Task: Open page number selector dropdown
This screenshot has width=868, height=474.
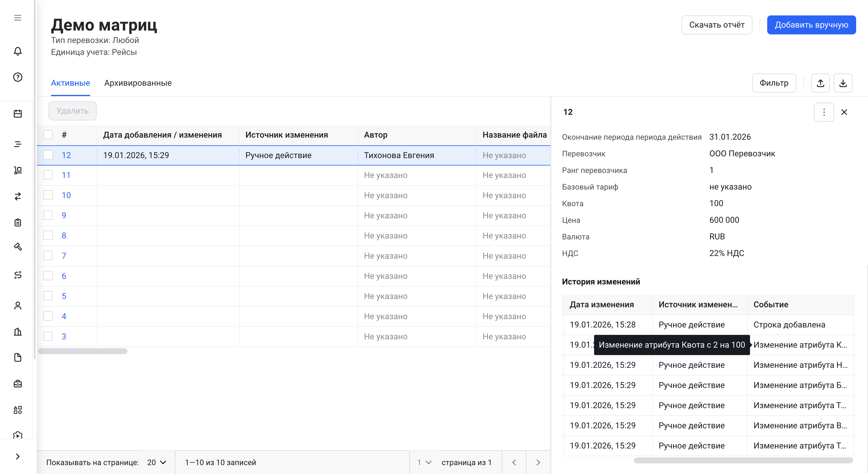Action: click(424, 462)
